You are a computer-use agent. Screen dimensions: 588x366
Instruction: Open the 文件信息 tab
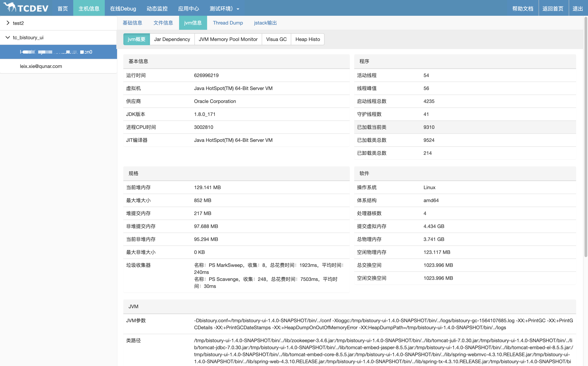(163, 23)
